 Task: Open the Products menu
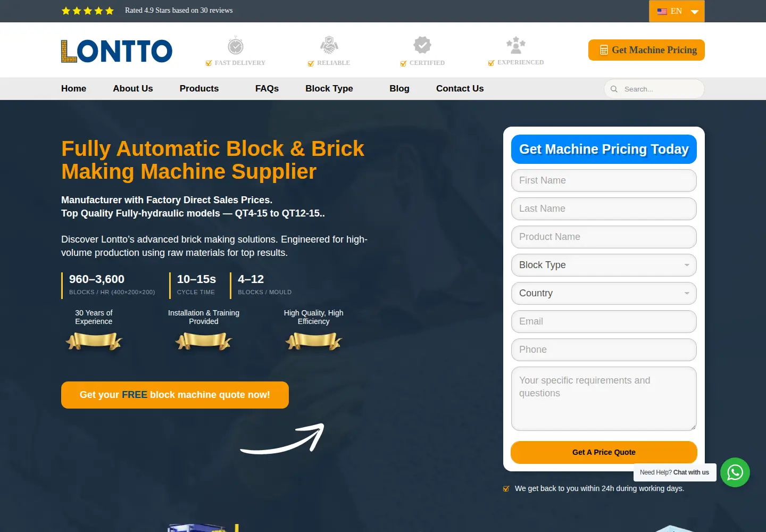click(x=199, y=89)
